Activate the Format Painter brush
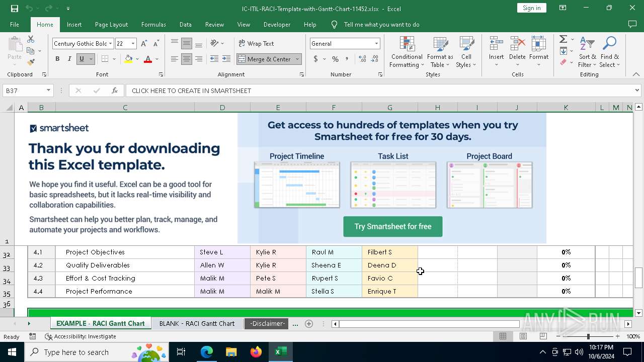Screen dimensions: 644x362 31,62
